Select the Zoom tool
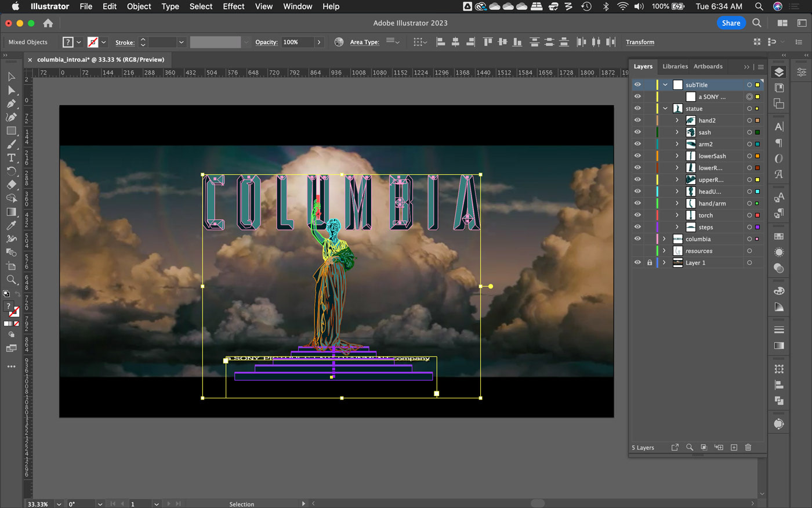Viewport: 812px width, 508px height. pyautogui.click(x=11, y=280)
